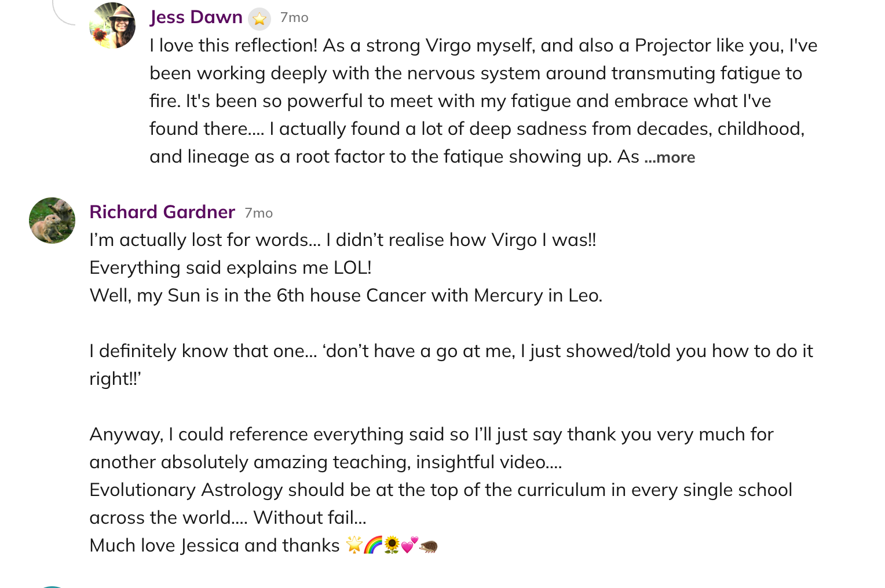Click the 7mo timestamp on Richard Gardner's comment
This screenshot has width=885, height=588.
[258, 213]
